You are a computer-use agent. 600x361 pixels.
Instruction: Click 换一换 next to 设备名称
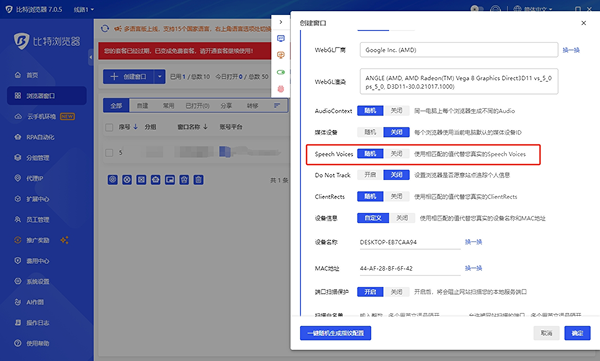point(473,242)
